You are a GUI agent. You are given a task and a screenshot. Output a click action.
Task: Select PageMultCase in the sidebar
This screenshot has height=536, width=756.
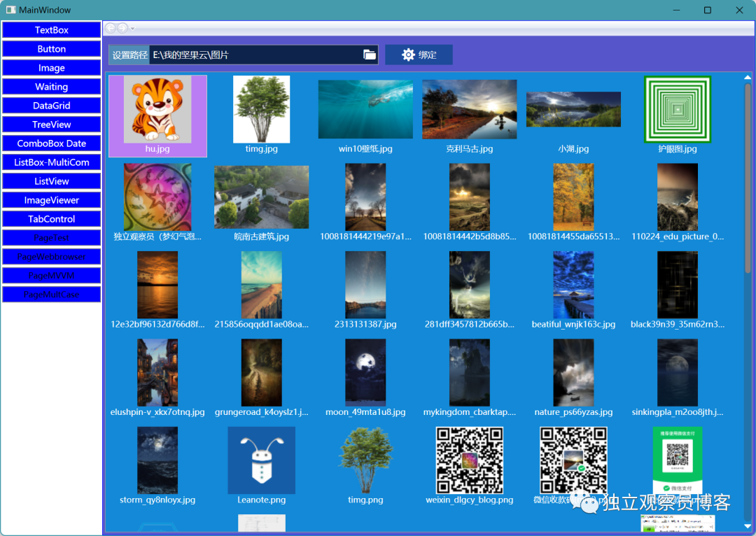[52, 295]
